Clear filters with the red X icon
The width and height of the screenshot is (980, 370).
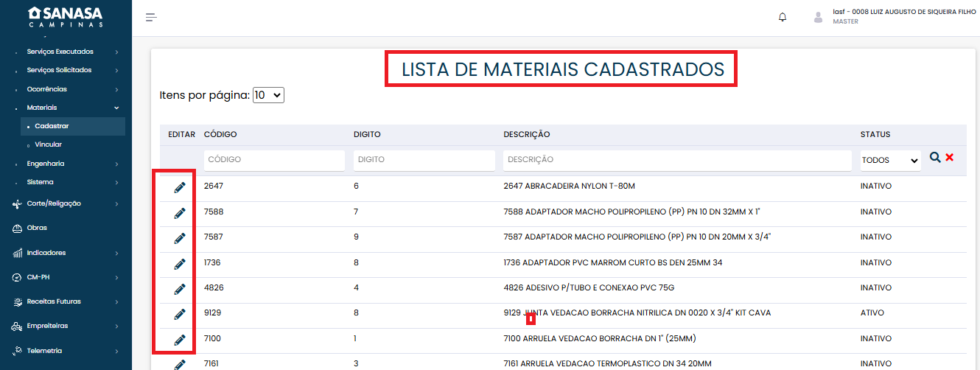click(950, 158)
